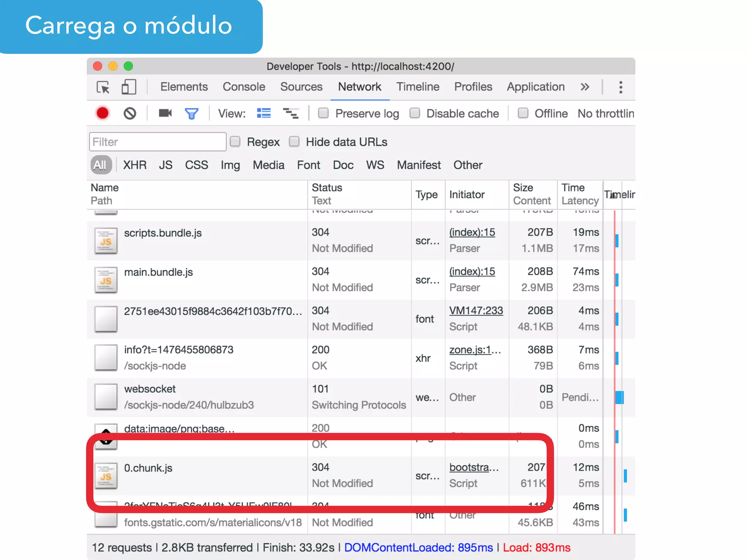Click the scripts.bundle.js file icon
Viewport: 747px width, 560px height.
106,241
